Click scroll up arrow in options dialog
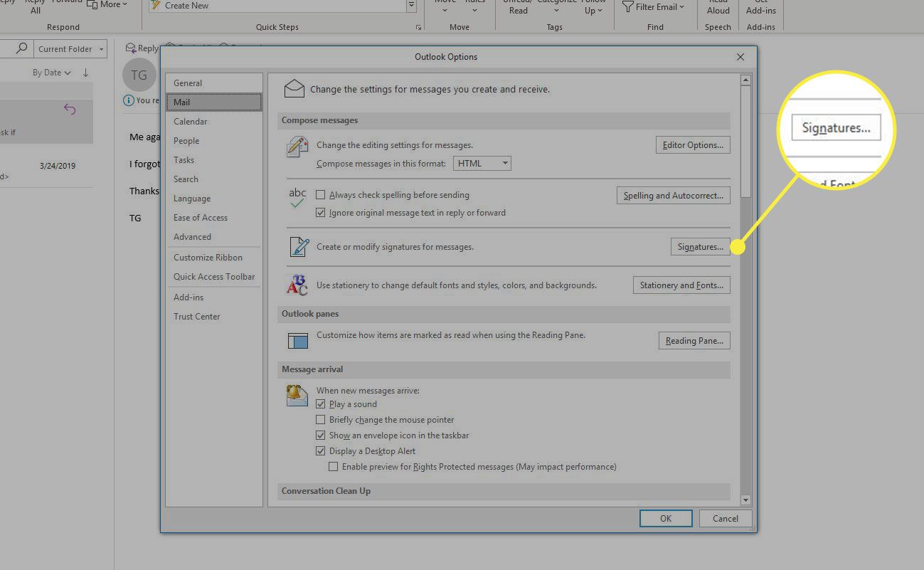 point(745,80)
